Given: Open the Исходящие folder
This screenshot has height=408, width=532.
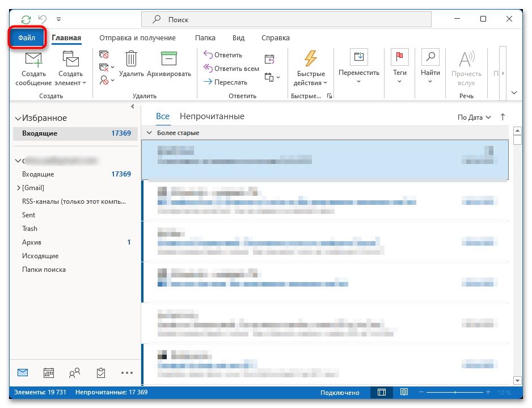Looking at the screenshot, I should coord(40,255).
